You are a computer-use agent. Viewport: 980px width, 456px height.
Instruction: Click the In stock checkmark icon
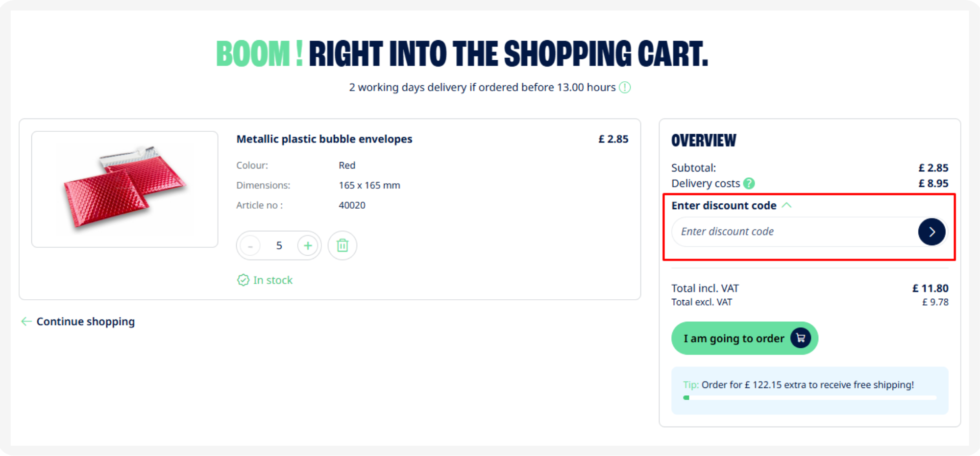tap(243, 280)
